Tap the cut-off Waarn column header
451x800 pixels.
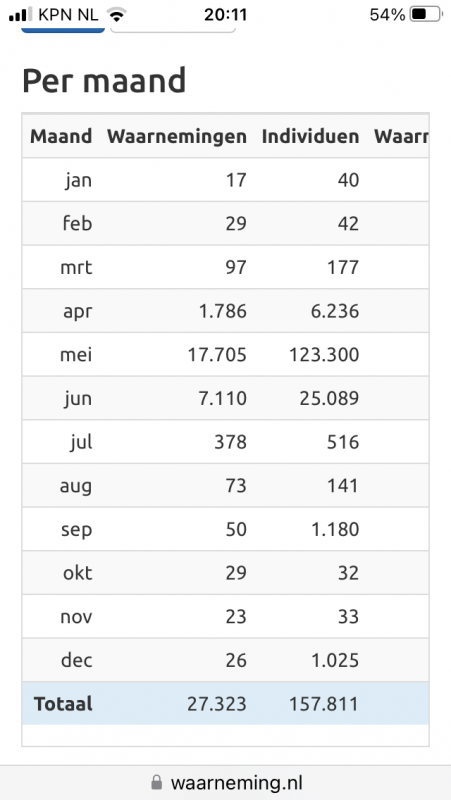[401, 136]
